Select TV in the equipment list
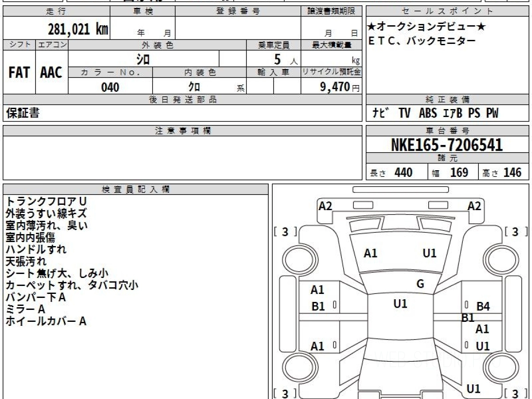This screenshot has width=532, height=399. click(x=404, y=113)
